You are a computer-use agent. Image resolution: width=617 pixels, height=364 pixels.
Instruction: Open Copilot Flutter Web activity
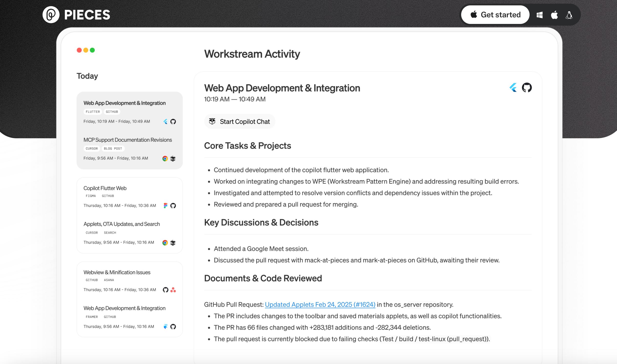pyautogui.click(x=105, y=188)
